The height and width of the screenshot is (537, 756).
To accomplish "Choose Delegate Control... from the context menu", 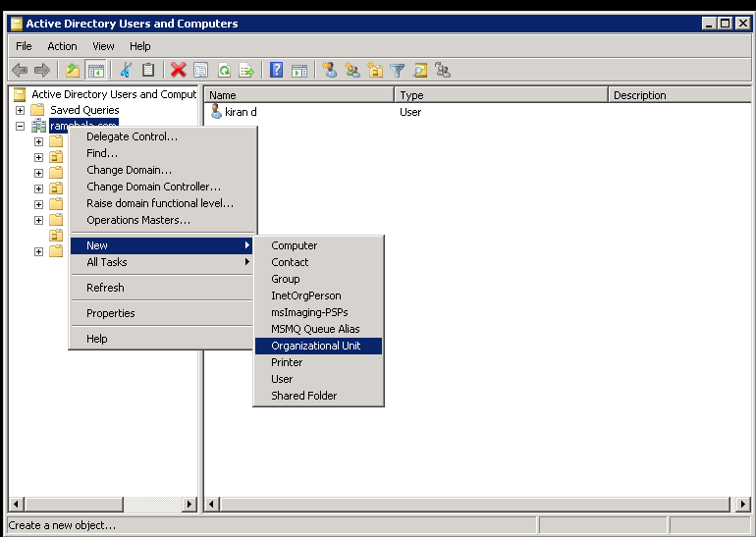I will click(x=162, y=136).
